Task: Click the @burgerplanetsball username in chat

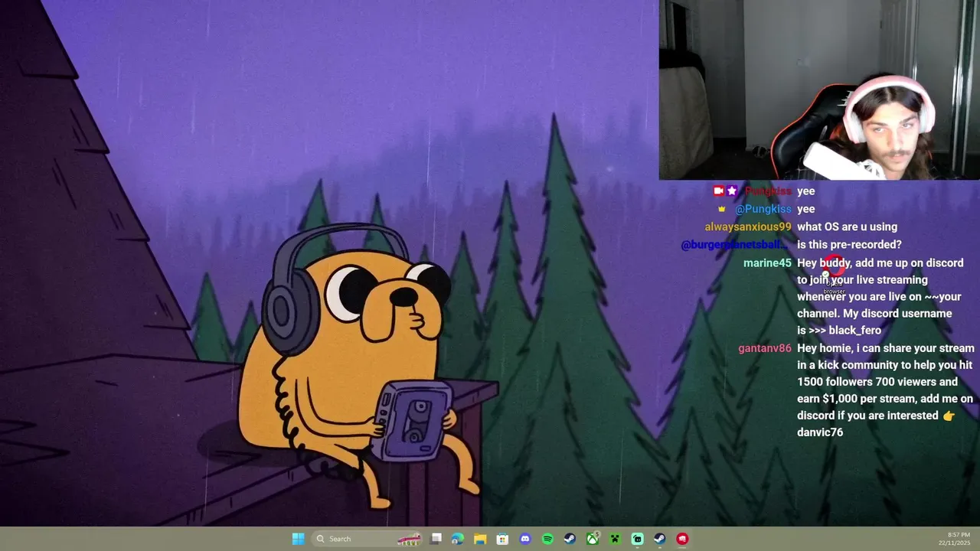Action: pyautogui.click(x=734, y=245)
